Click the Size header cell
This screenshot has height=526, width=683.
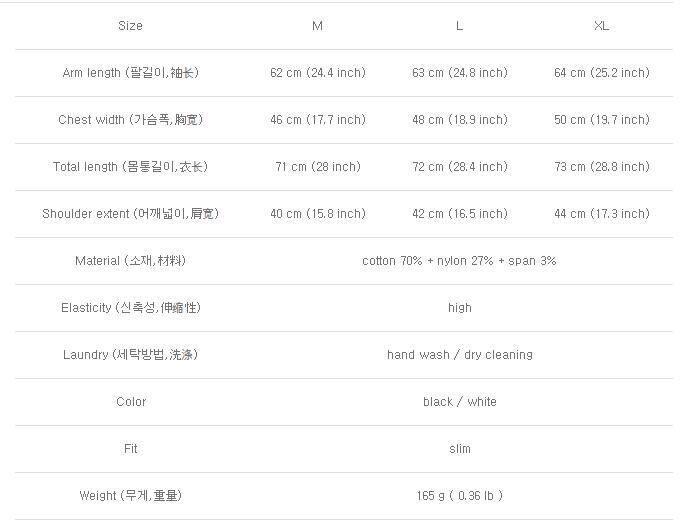[130, 26]
